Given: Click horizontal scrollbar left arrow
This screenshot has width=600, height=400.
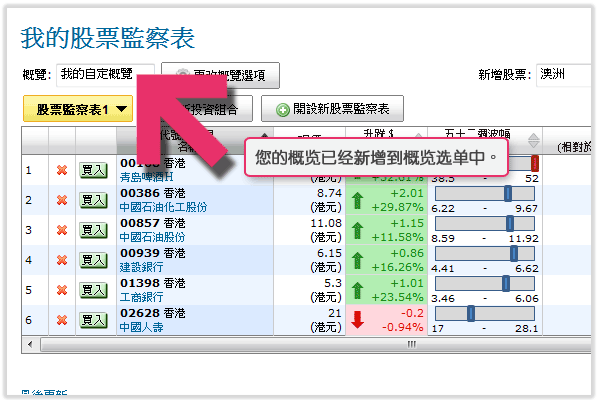Looking at the screenshot, I should point(30,344).
